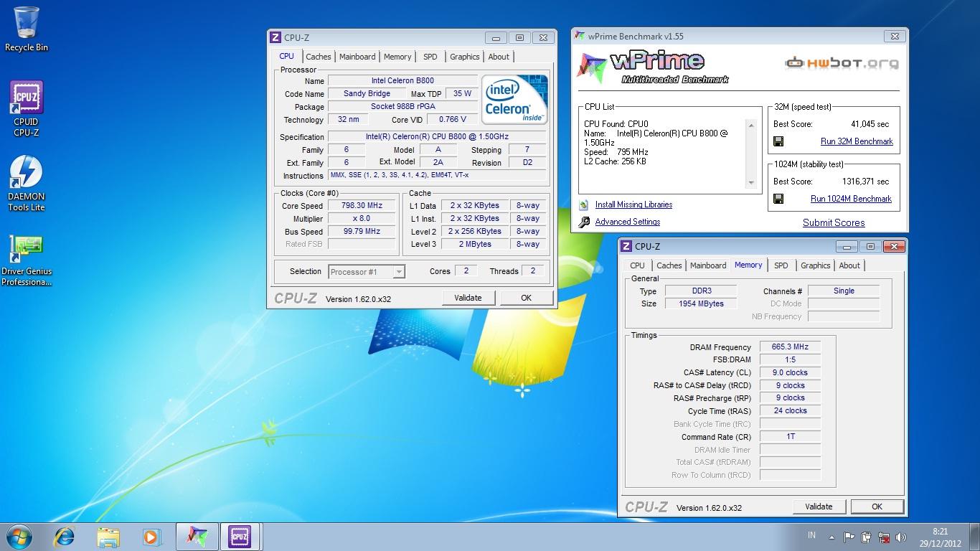Open Mainboard tab in top CPU-Z window

357,57
